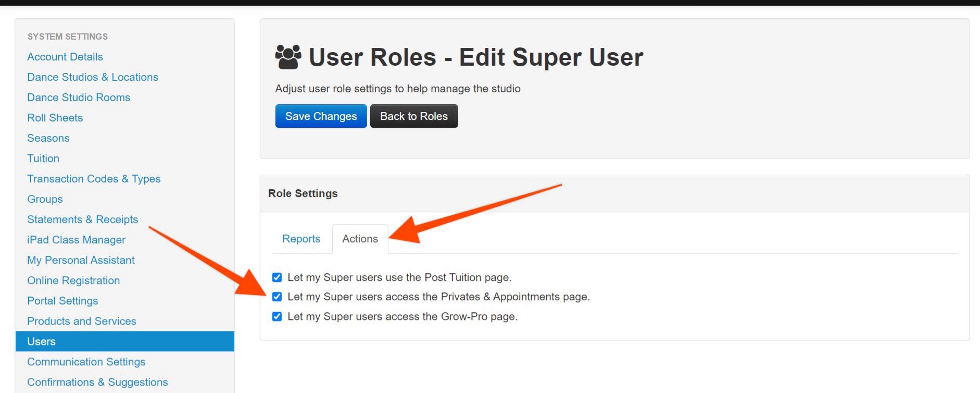Uncheck the Post Tuition page checkbox

(277, 277)
